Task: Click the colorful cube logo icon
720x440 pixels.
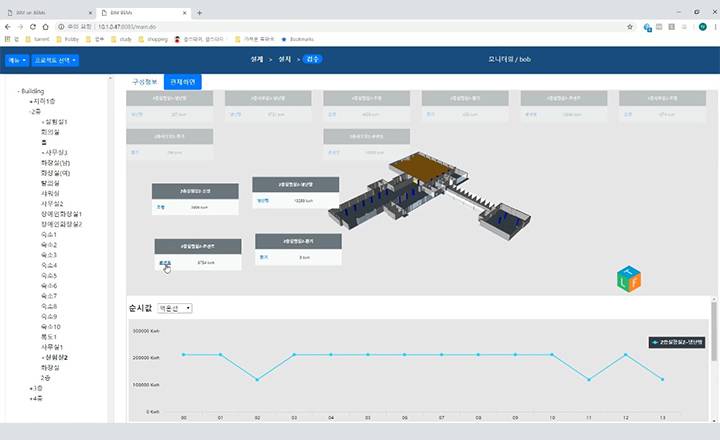Action: [x=629, y=280]
